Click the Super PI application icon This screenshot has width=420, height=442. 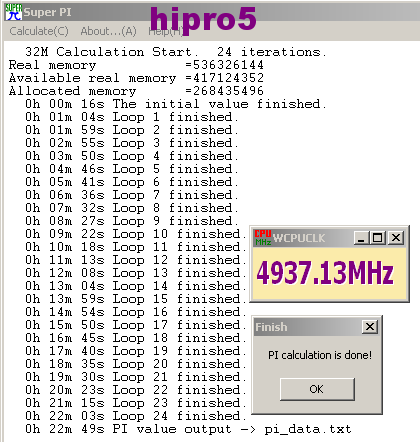coord(14,12)
